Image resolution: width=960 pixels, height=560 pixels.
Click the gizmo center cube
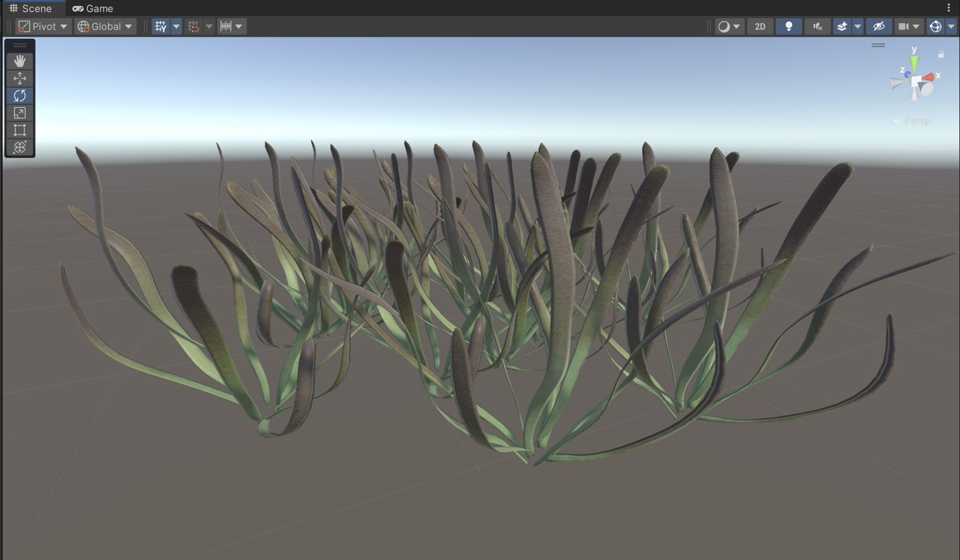pos(916,80)
